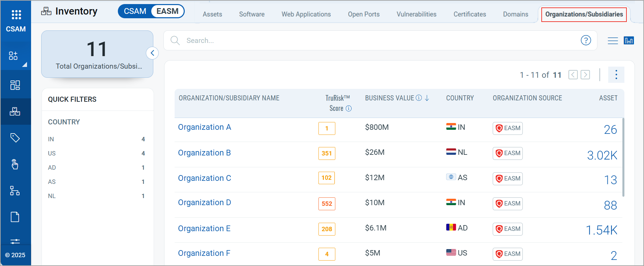This screenshot has width=644, height=266.
Task: Open the document report icon in the sidebar
Action: [15, 217]
